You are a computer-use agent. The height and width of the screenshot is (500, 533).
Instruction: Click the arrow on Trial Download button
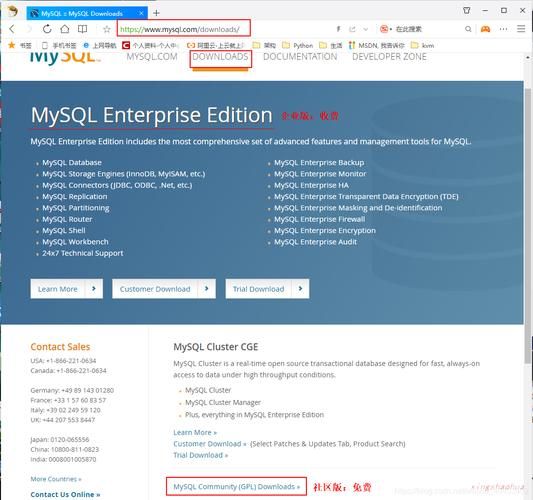pyautogui.click(x=300, y=289)
